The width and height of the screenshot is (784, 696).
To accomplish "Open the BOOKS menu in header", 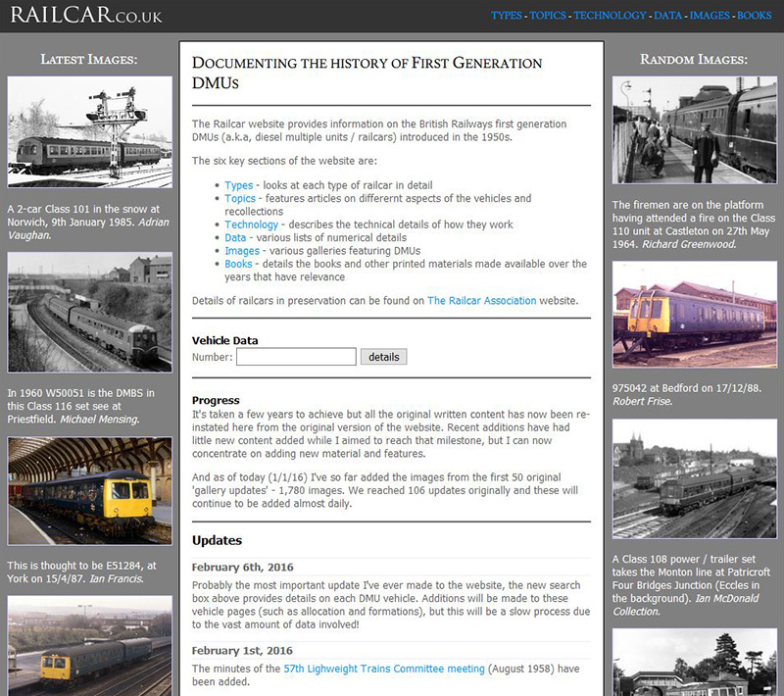I will [x=754, y=16].
